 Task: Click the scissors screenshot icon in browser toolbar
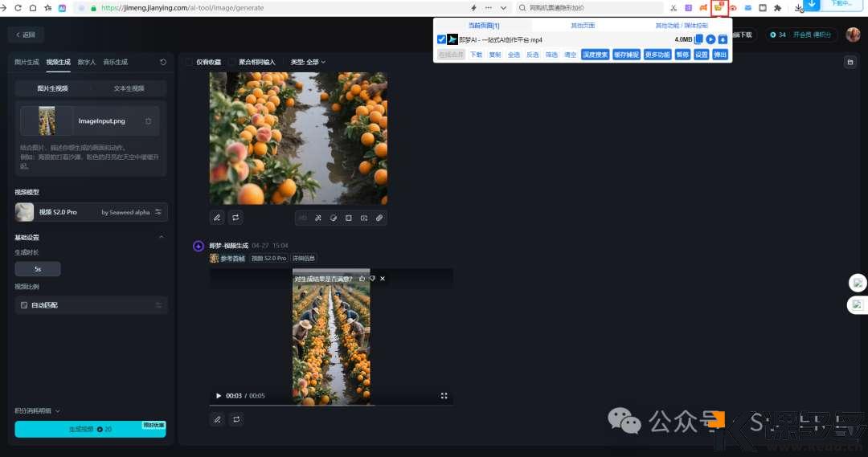tap(674, 8)
